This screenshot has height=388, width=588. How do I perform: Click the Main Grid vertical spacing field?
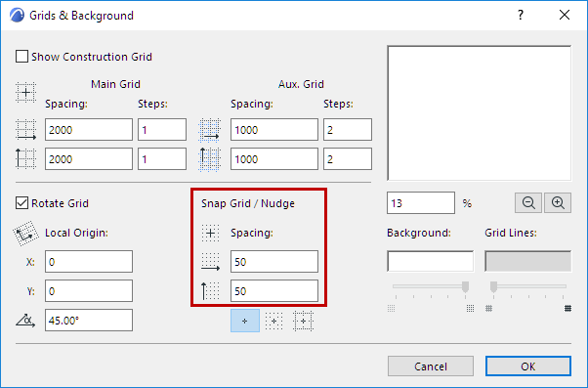point(89,158)
